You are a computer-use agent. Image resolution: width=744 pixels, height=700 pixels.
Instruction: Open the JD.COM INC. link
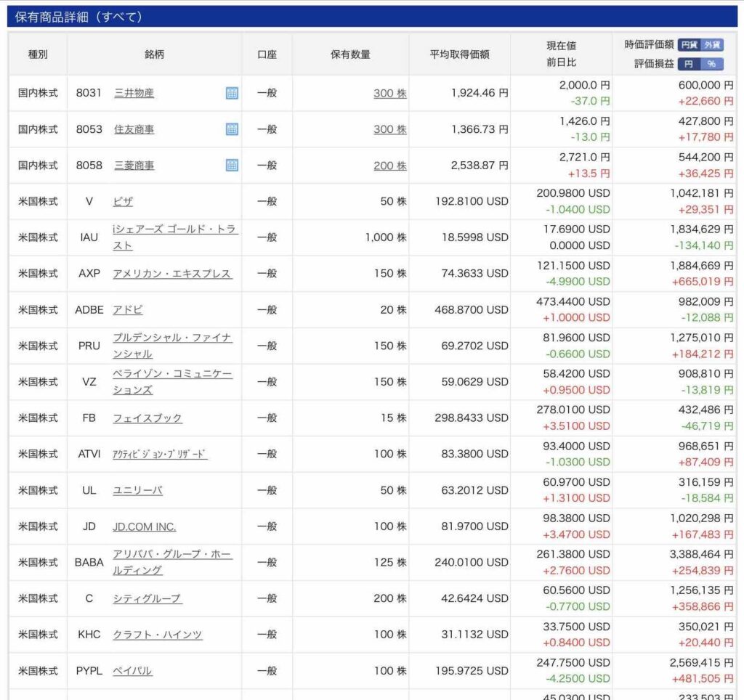tap(145, 526)
